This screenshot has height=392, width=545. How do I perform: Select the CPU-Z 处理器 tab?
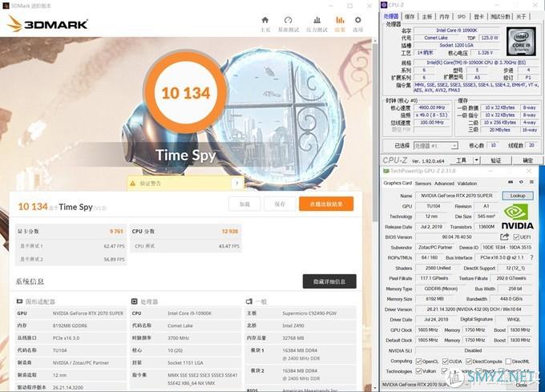pyautogui.click(x=390, y=16)
